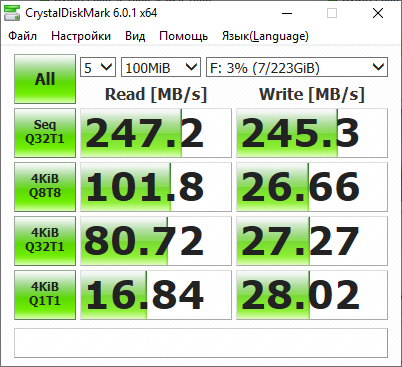Click the Read [MB/s] column header
This screenshot has width=402, height=367.
(x=156, y=94)
